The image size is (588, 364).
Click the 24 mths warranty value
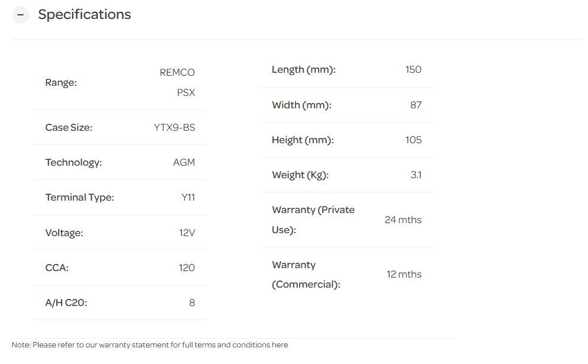pos(403,220)
